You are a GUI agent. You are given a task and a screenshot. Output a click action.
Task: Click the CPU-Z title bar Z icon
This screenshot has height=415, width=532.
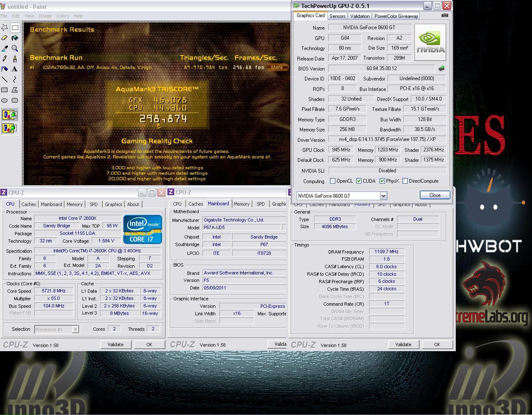click(x=4, y=192)
